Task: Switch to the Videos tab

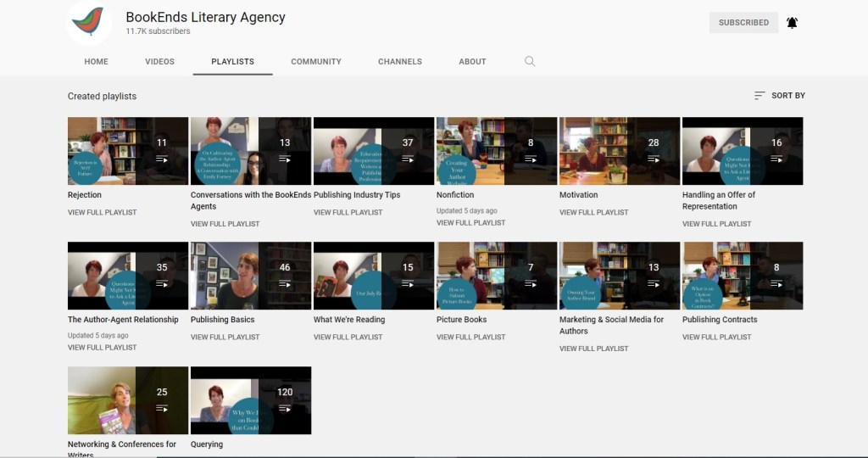Action: pyautogui.click(x=159, y=61)
